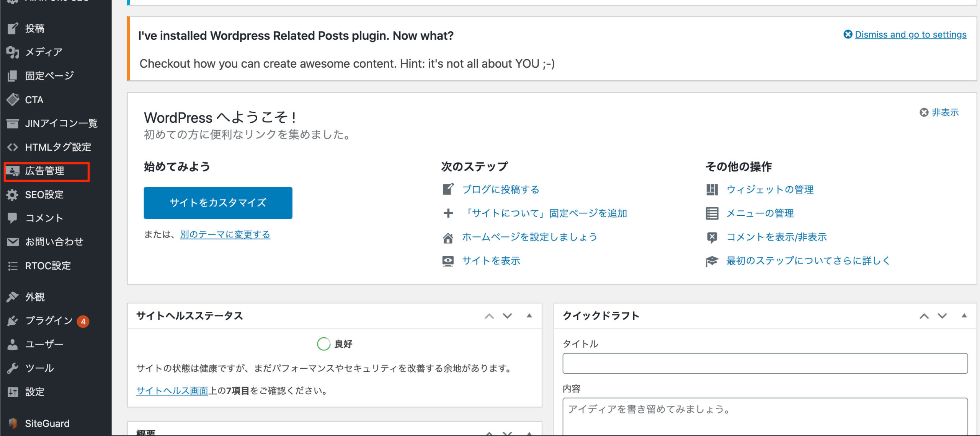Click the 設定 sliders icon
The image size is (980, 436).
(x=13, y=392)
